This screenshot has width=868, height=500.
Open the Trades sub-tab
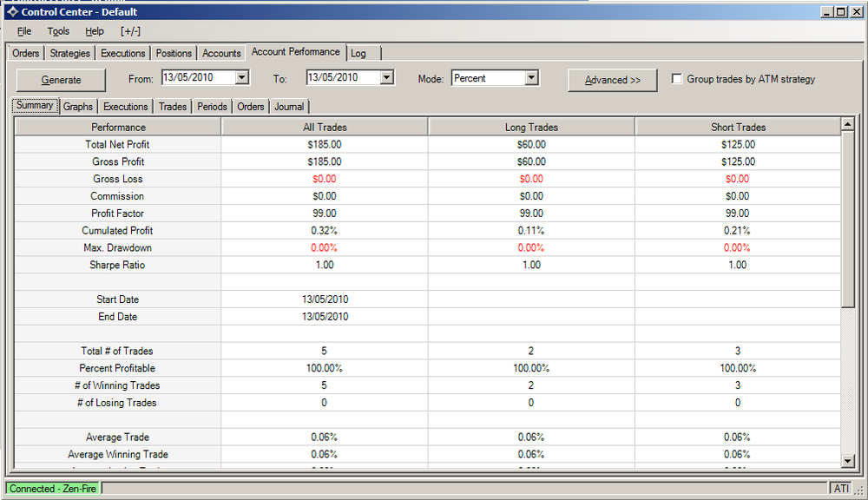[x=173, y=106]
